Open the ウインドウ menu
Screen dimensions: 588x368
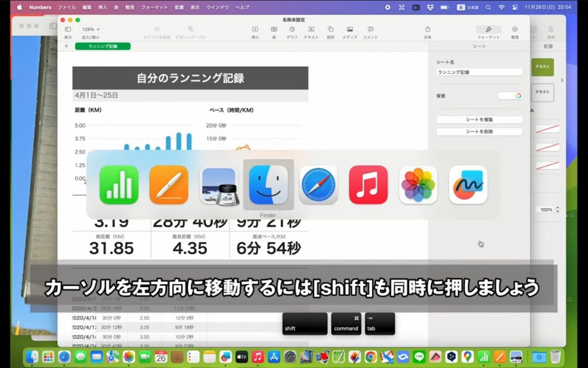tap(218, 7)
